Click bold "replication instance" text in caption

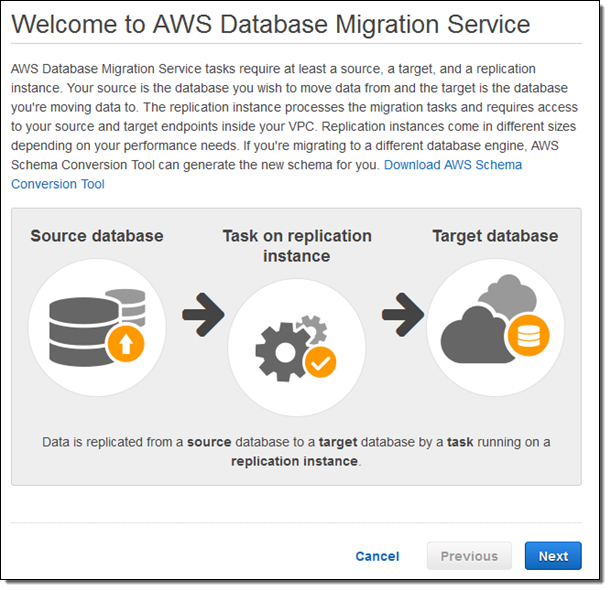294,461
